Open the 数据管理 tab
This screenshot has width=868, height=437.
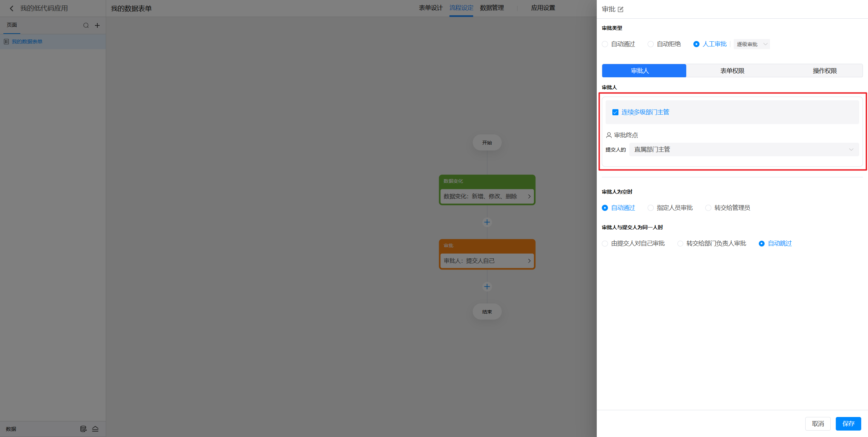tap(492, 8)
